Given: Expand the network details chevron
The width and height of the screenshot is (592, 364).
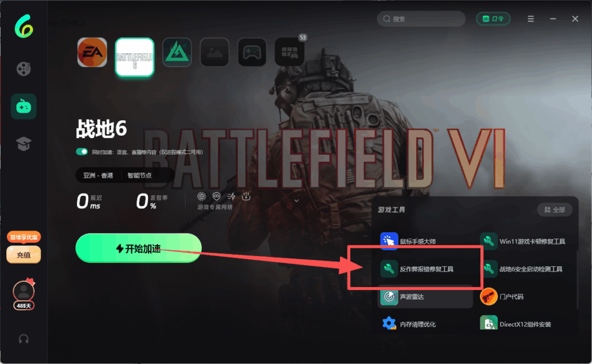Looking at the screenshot, I should (x=297, y=200).
